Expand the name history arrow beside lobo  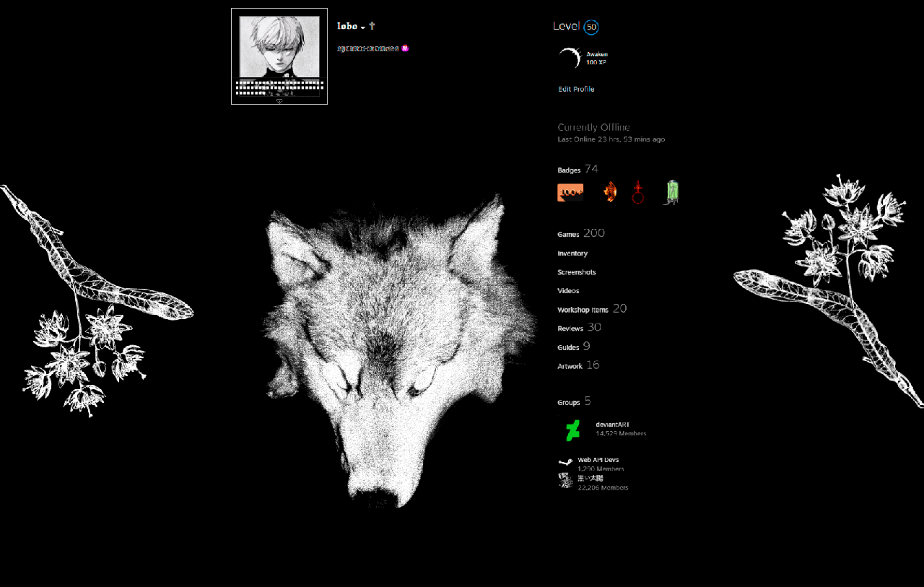click(x=363, y=28)
